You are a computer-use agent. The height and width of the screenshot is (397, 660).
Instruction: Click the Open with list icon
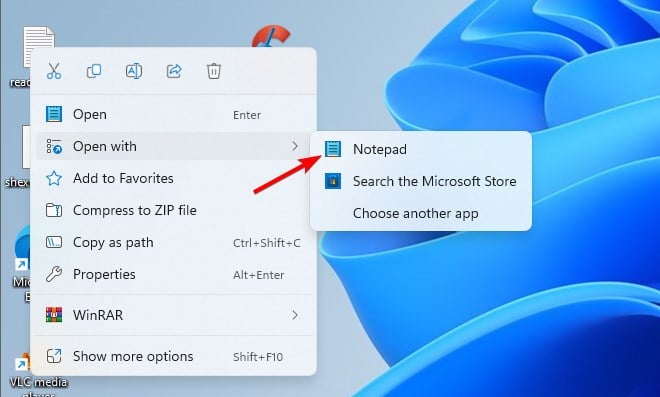(54, 146)
